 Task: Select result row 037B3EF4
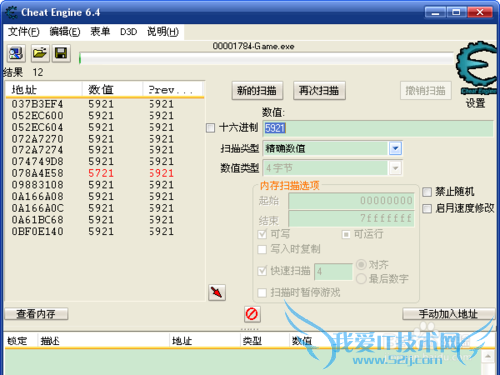(105, 104)
